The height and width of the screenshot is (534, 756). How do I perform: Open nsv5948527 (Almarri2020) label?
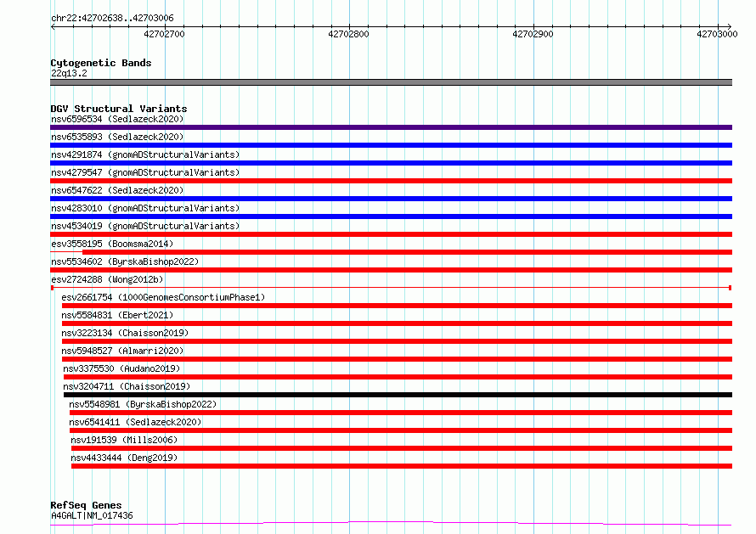click(x=122, y=351)
